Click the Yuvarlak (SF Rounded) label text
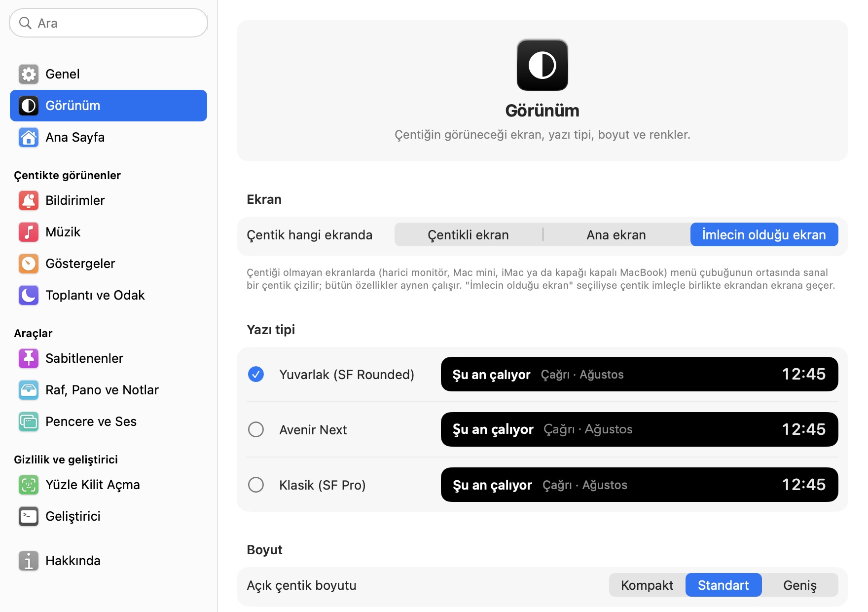This screenshot has width=868, height=612. click(x=347, y=375)
